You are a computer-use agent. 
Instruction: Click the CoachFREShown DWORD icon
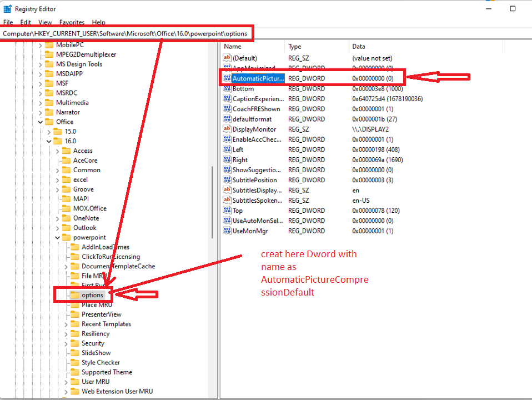227,109
